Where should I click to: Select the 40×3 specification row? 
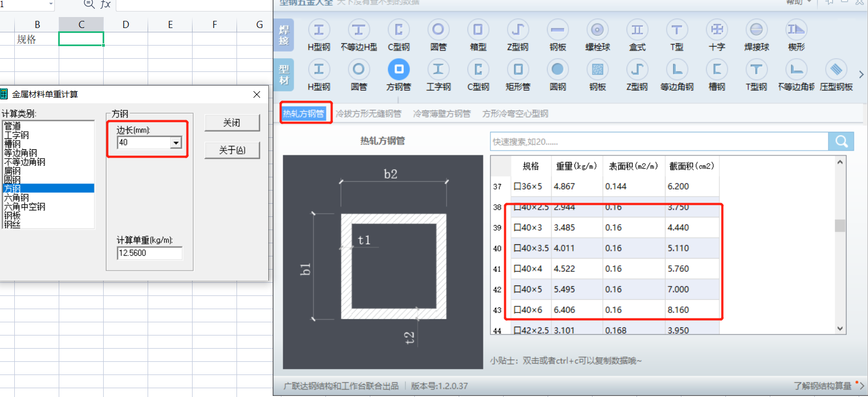click(x=605, y=227)
